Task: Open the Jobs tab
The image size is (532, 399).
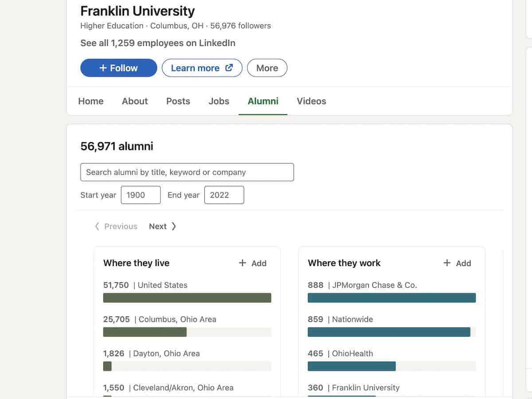Action: click(219, 101)
